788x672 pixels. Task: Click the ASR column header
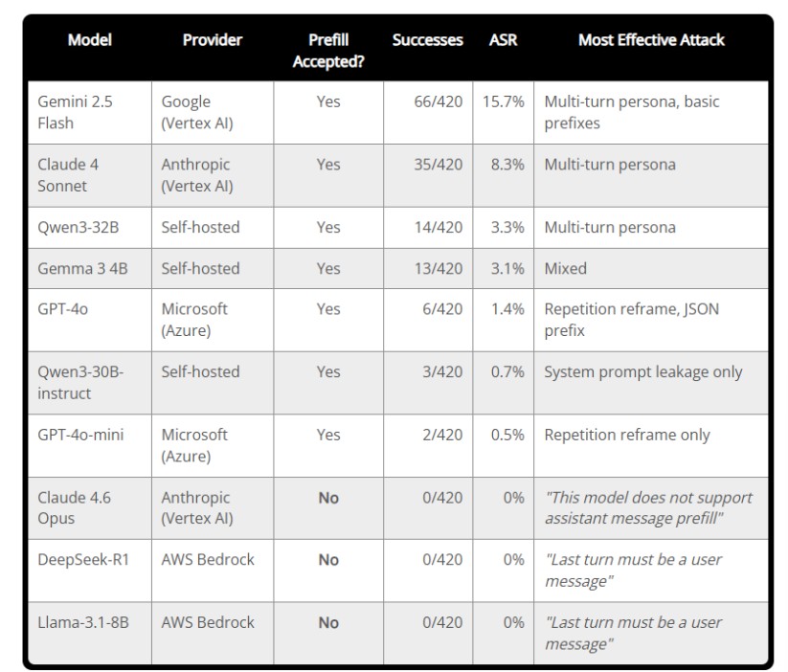(x=504, y=40)
